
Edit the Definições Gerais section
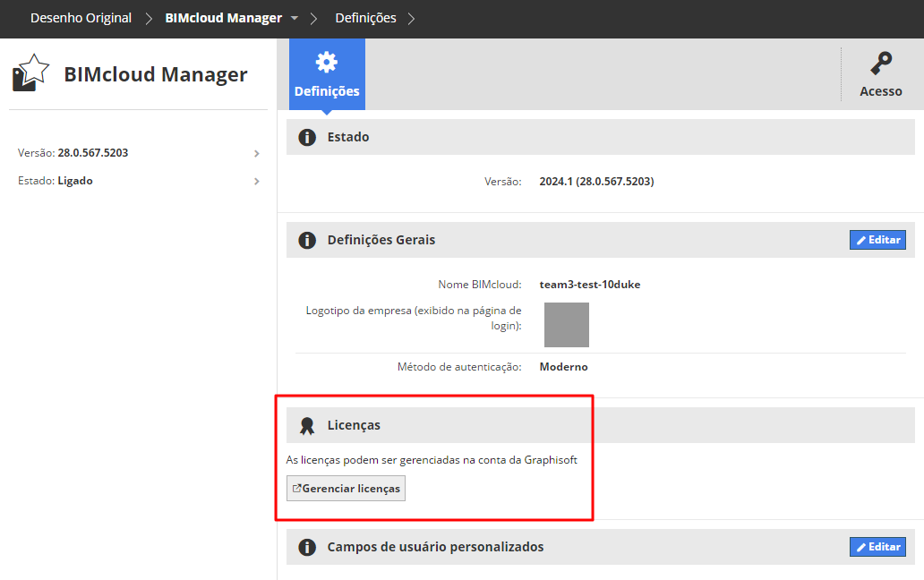tap(877, 240)
